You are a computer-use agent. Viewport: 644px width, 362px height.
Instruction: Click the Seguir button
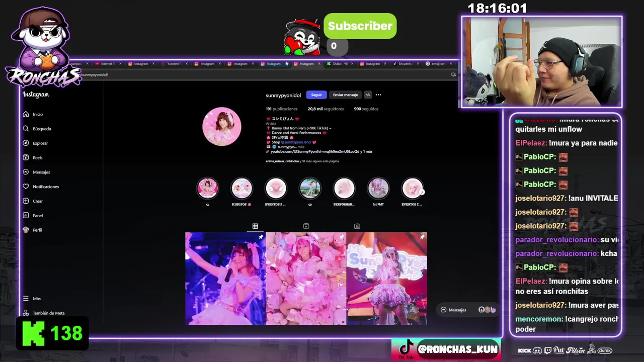(316, 95)
